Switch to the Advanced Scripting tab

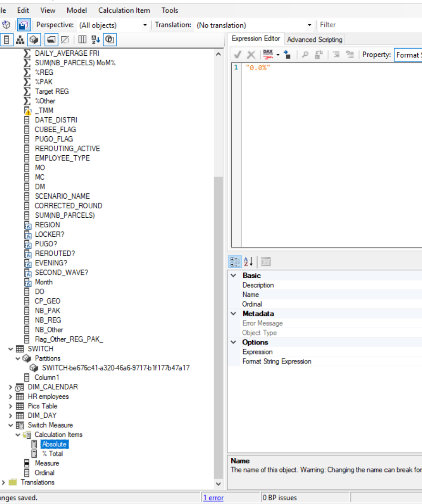coord(315,40)
